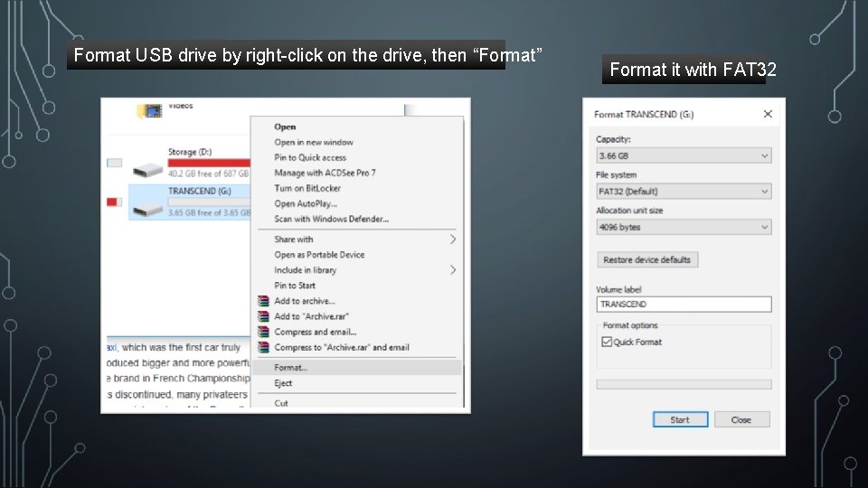This screenshot has height=488, width=868.
Task: Choose Open AutoPlay...
Action: pos(306,203)
